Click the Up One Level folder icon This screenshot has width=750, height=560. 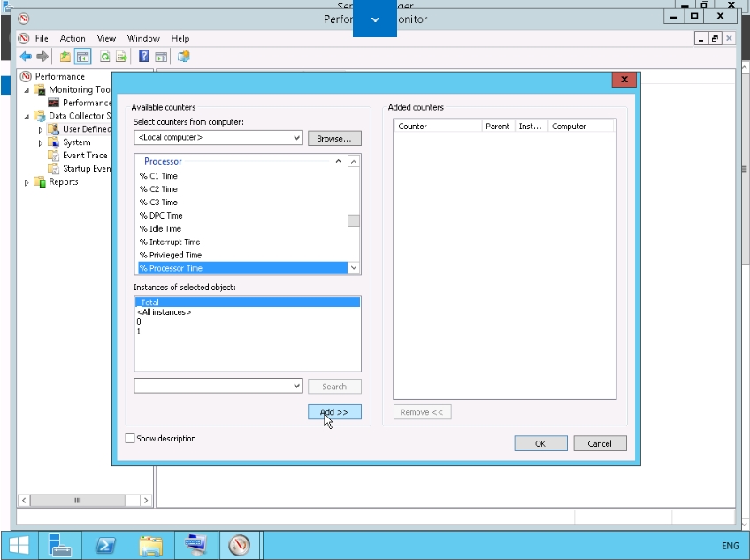(65, 57)
